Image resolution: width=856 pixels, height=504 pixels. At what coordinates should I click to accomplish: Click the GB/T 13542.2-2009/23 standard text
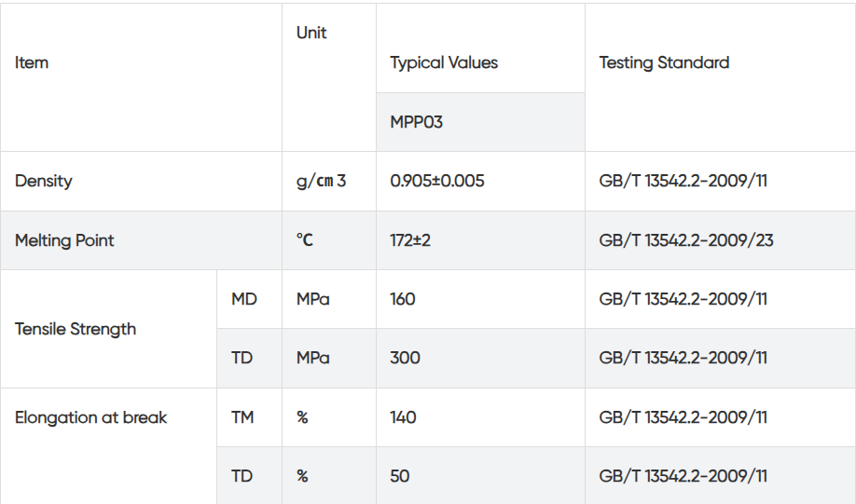click(x=686, y=240)
